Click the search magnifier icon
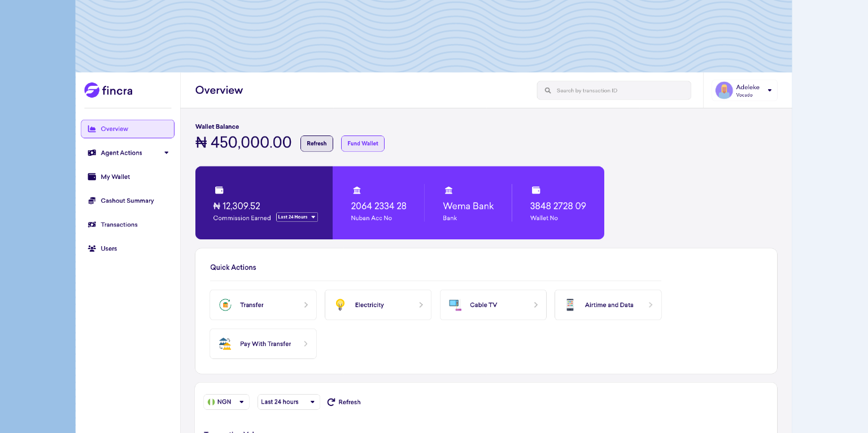 (548, 90)
